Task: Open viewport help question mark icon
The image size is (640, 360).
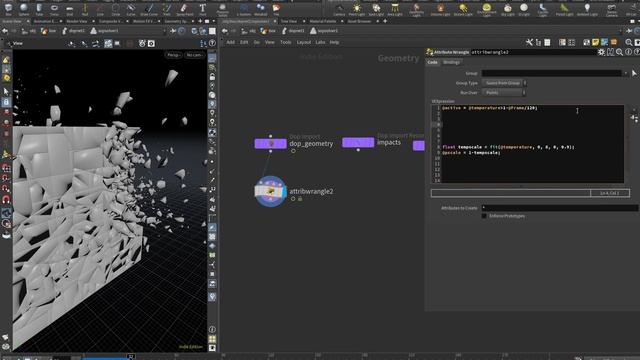Action: tap(212, 43)
